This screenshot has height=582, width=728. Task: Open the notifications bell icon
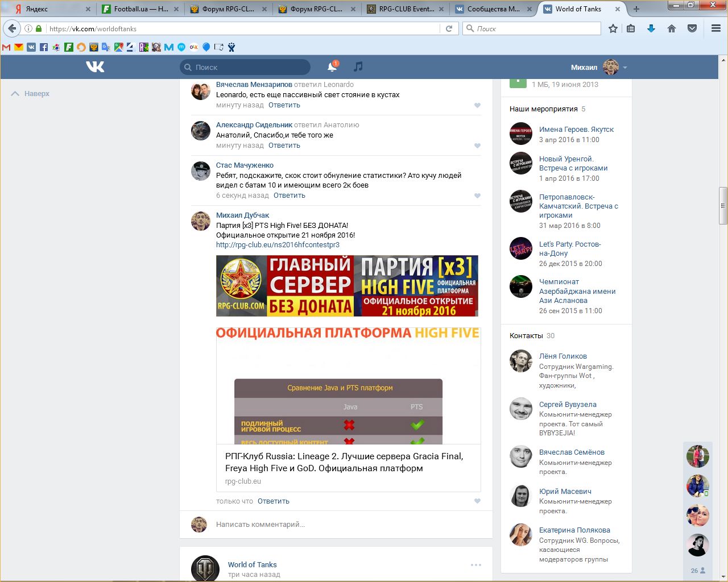[332, 67]
